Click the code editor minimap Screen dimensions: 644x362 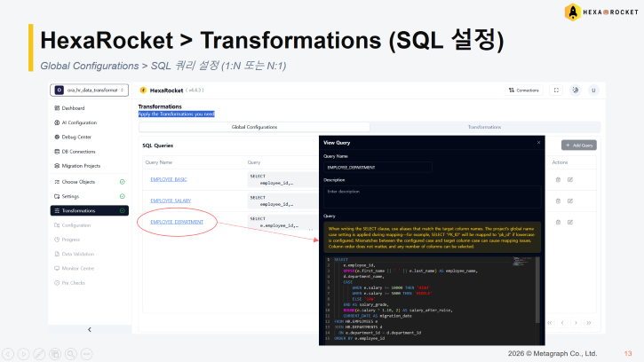point(522,262)
